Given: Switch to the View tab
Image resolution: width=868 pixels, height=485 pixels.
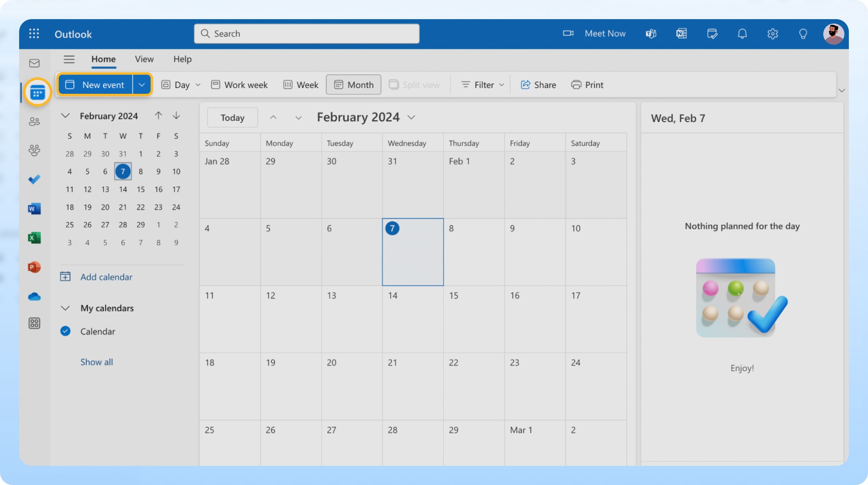Looking at the screenshot, I should point(144,59).
